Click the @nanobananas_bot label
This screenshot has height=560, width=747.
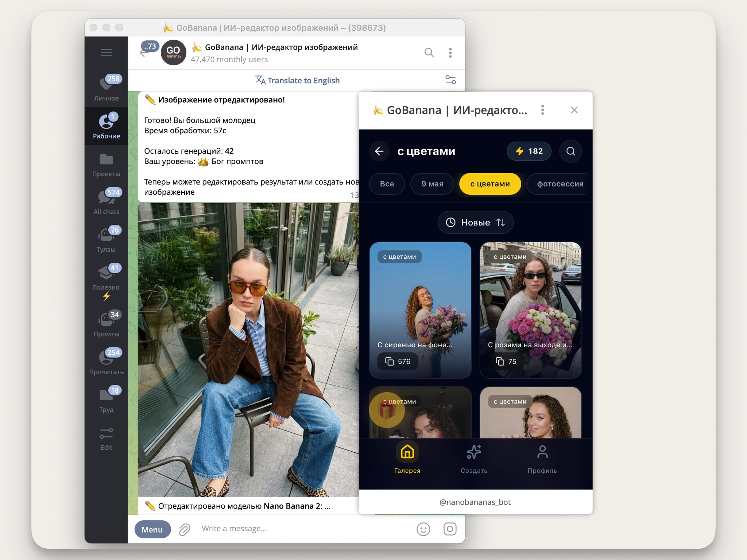click(x=475, y=502)
